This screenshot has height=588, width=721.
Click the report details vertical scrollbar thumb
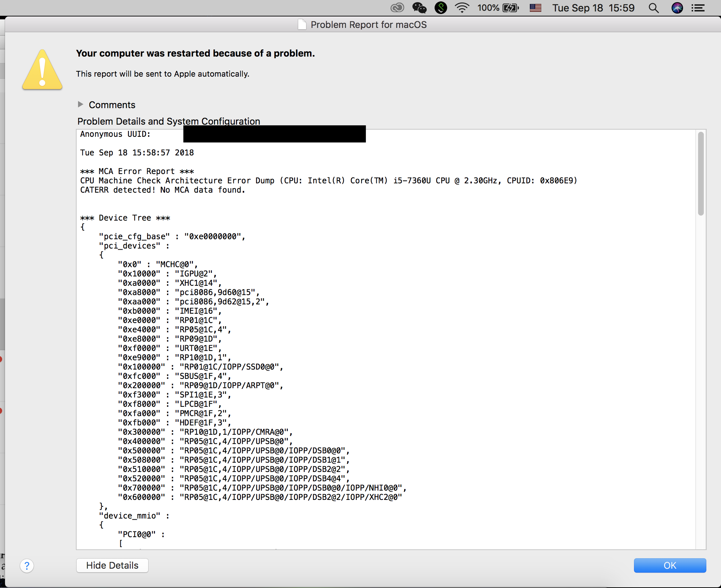(701, 174)
